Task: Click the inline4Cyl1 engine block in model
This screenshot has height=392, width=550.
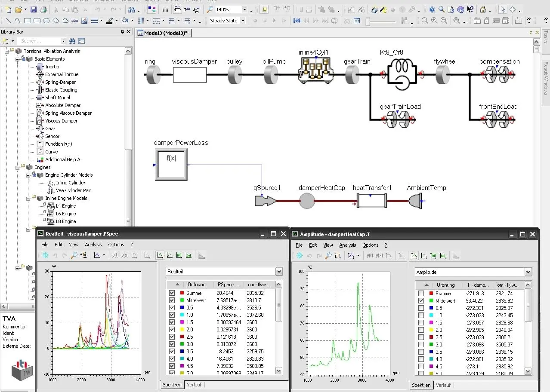Action: pyautogui.click(x=316, y=70)
